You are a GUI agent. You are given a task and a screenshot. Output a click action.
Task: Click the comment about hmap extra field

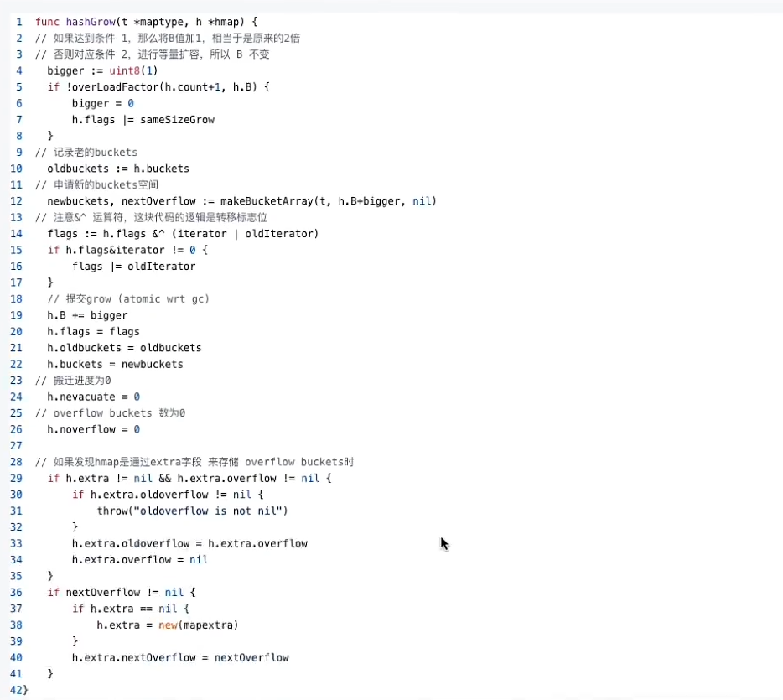pos(194,463)
